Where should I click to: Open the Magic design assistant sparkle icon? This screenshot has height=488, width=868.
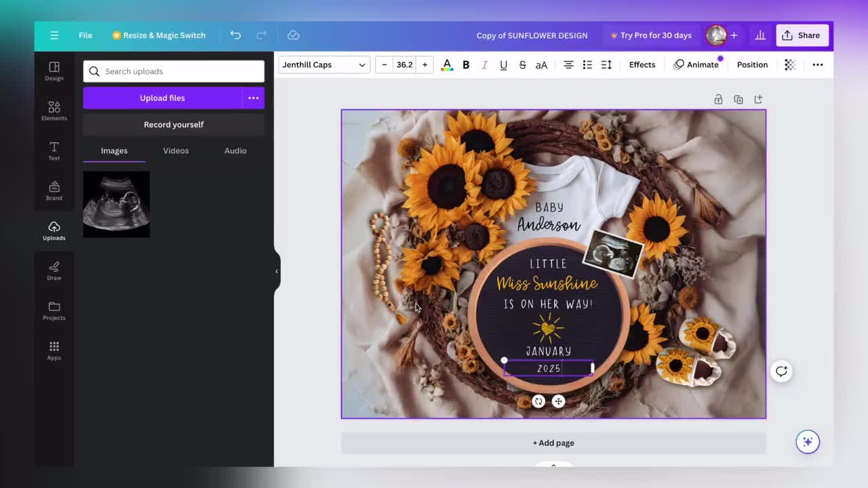(x=807, y=441)
